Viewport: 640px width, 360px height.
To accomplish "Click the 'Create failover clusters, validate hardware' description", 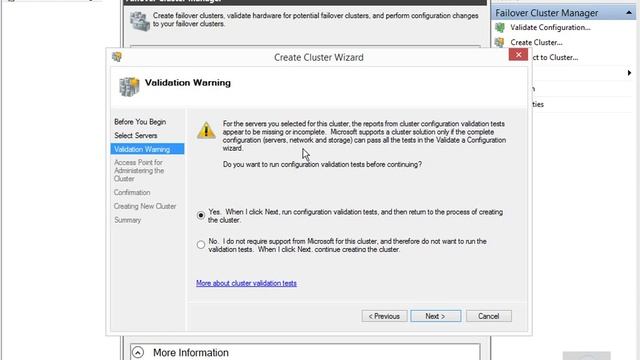I will [x=316, y=20].
